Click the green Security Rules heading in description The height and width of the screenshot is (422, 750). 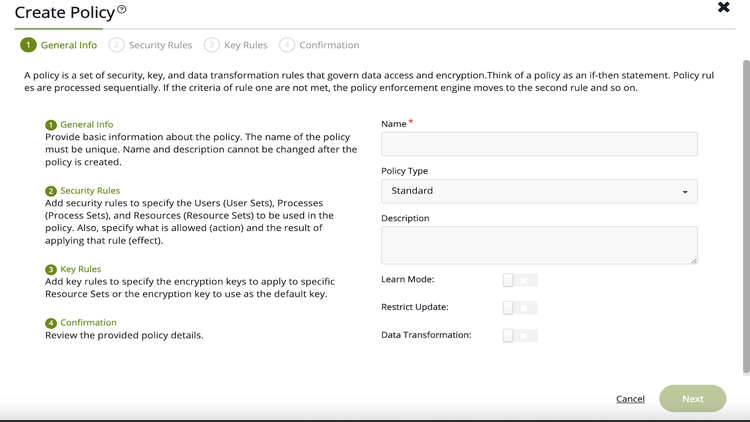point(90,190)
